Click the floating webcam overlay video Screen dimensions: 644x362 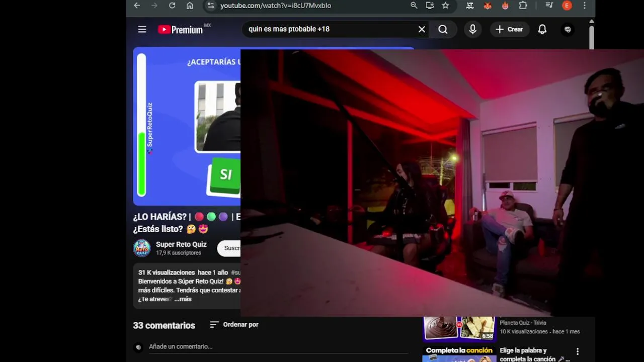click(x=442, y=183)
